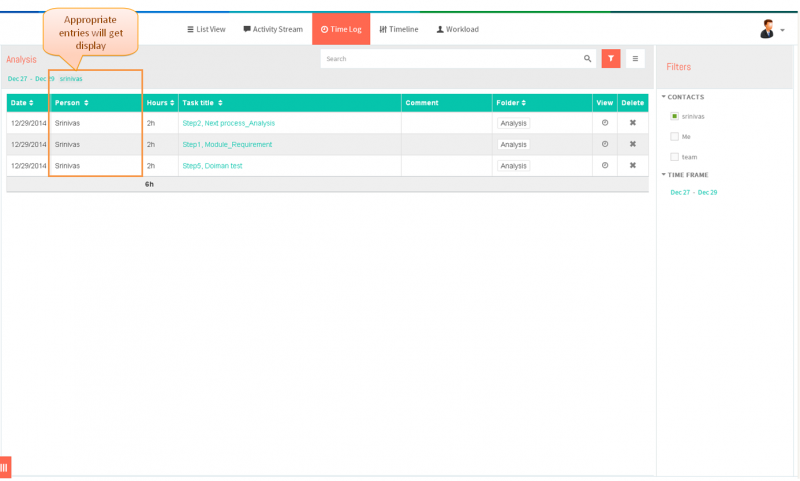The height and width of the screenshot is (481, 800).
Task: Open the user avatar menu
Action: 771,30
